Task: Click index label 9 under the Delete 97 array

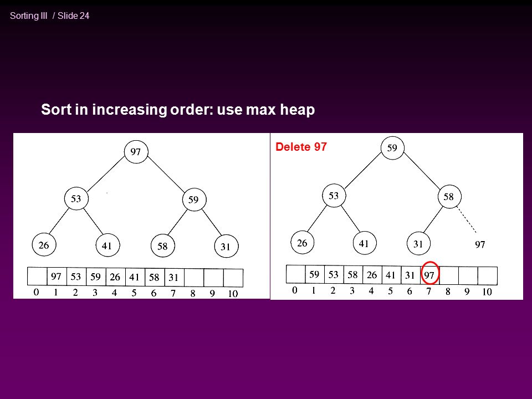Action: click(467, 291)
